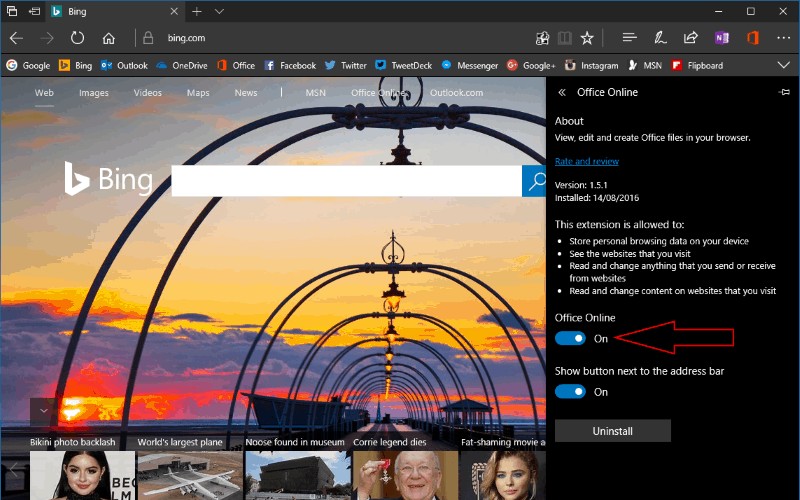
Task: Open TweetDeck favorite in favorites bar
Action: coord(404,65)
